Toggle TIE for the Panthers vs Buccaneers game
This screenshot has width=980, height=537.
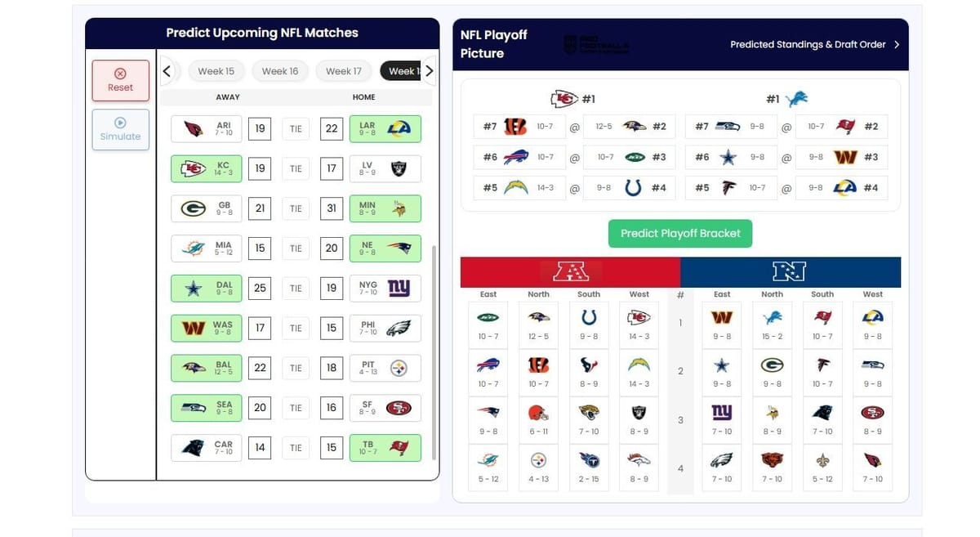point(295,447)
